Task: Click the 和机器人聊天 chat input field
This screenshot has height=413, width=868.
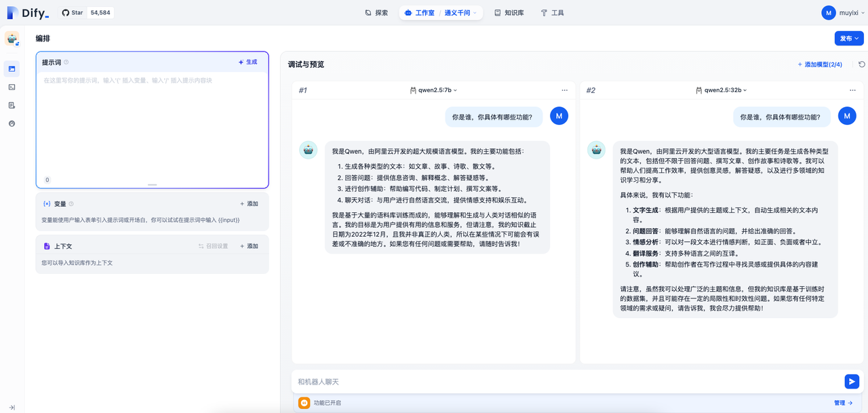Action: pyautogui.click(x=566, y=382)
